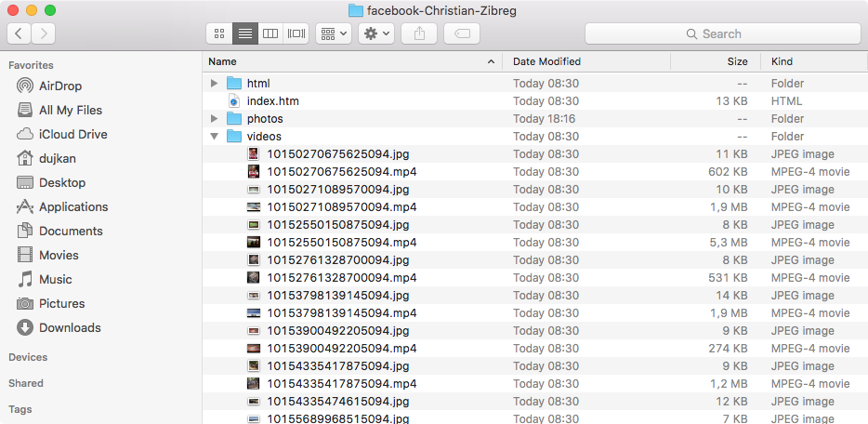Collapse the videos folder
868x424 pixels.
[x=215, y=136]
